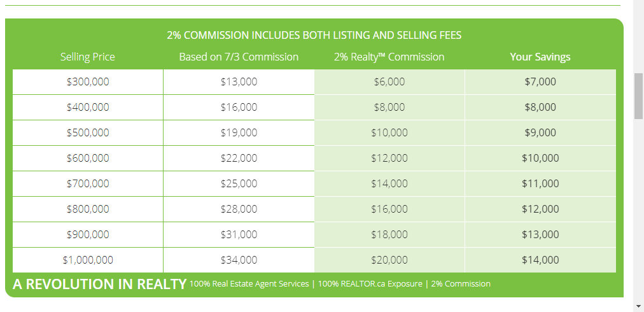This screenshot has height=312, width=644.
Task: Click the scrollbar down arrow
Action: click(638, 306)
